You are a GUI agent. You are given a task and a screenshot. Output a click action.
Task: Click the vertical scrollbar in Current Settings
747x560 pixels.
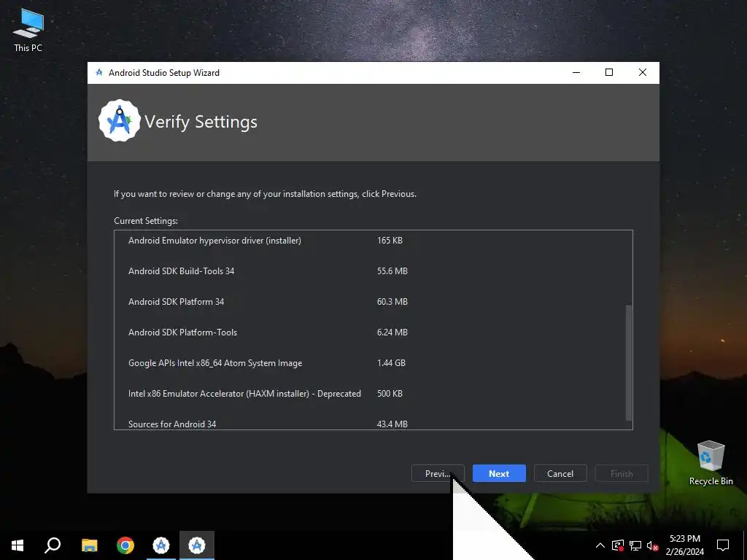pos(629,363)
